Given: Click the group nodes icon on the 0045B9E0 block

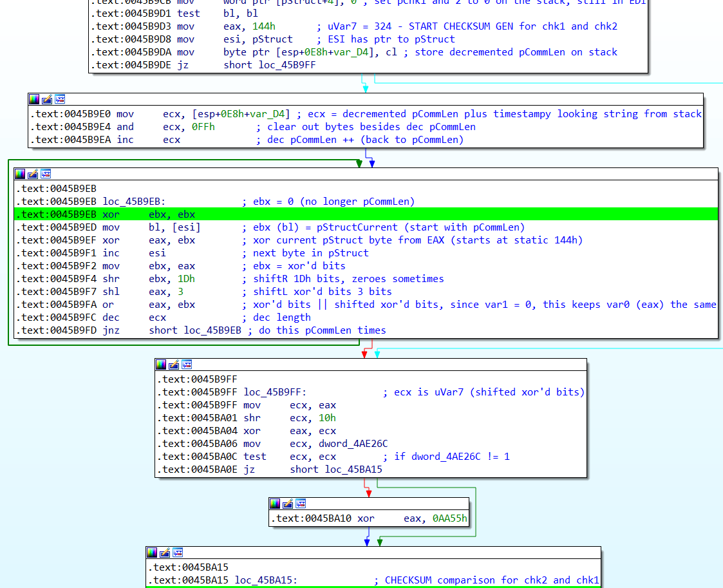Looking at the screenshot, I should click(x=60, y=99).
